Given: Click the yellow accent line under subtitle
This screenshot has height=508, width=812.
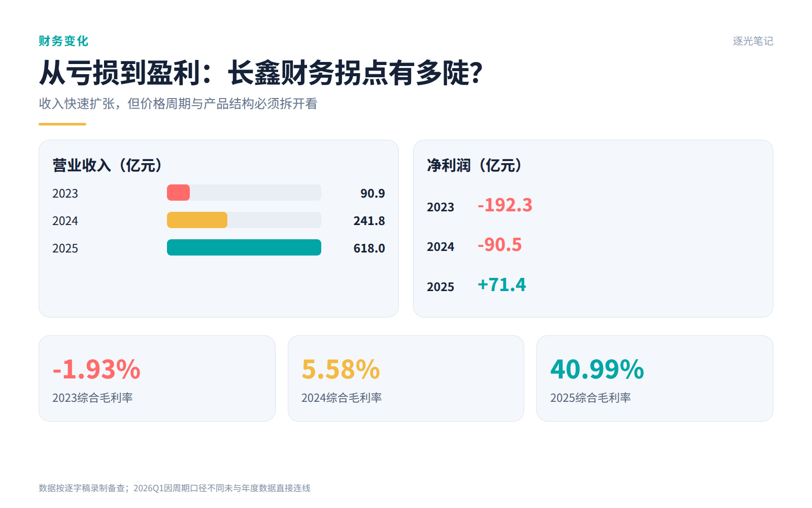Looking at the screenshot, I should click(62, 124).
